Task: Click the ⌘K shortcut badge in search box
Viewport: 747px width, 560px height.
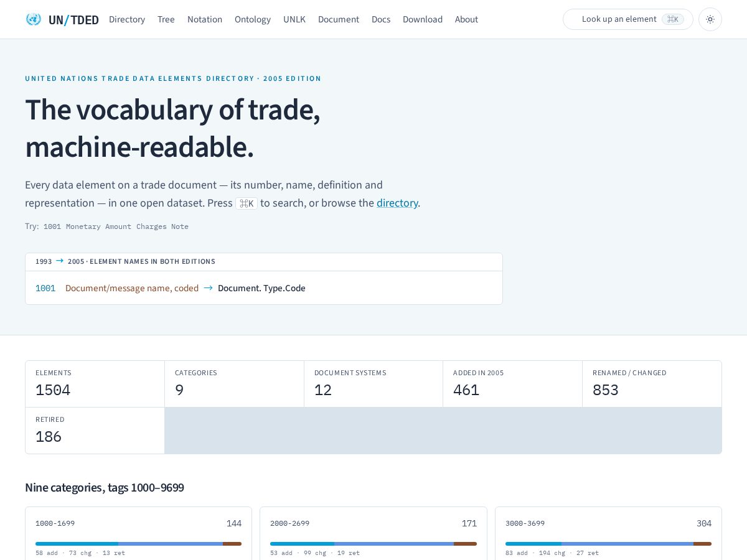Action: click(672, 19)
